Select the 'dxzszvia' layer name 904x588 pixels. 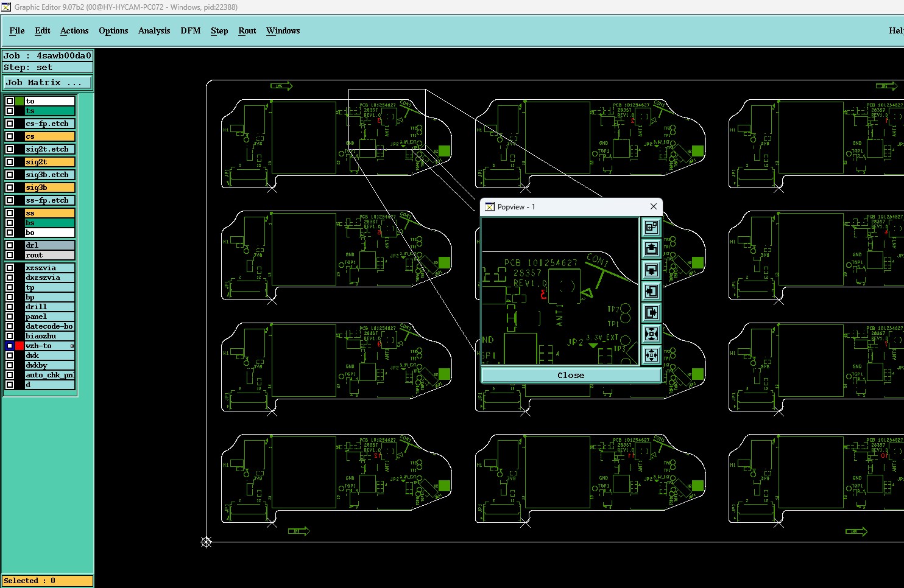click(50, 278)
